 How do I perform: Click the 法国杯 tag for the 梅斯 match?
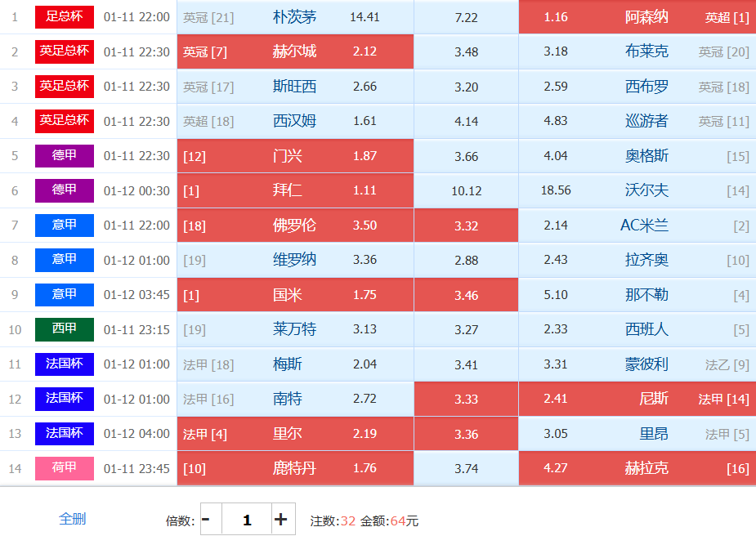click(x=65, y=364)
